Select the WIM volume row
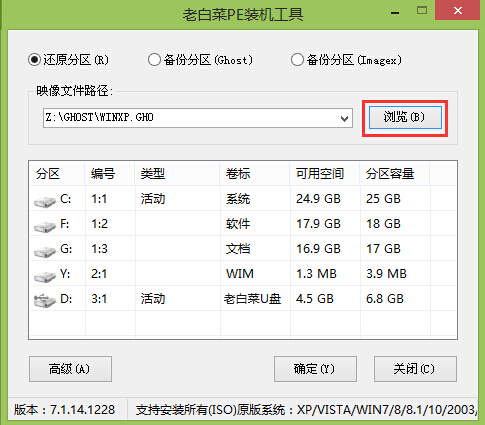Viewport: 485px width, 425px height. coord(243,273)
